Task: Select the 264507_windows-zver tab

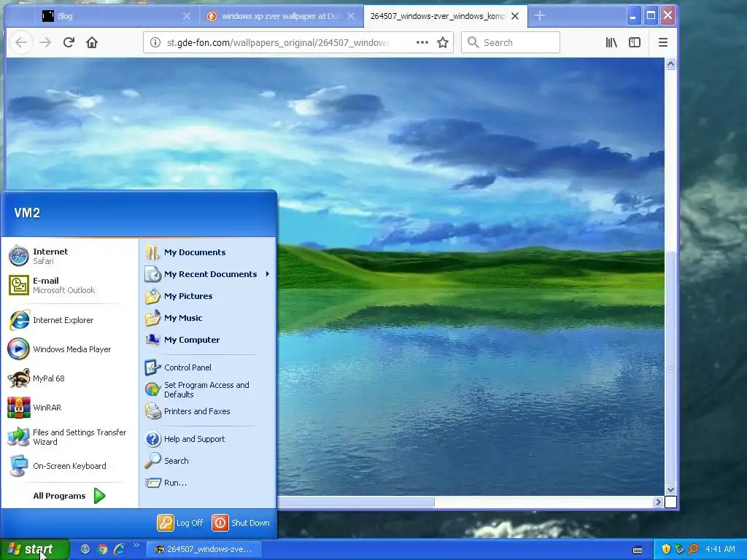Action: [x=438, y=16]
